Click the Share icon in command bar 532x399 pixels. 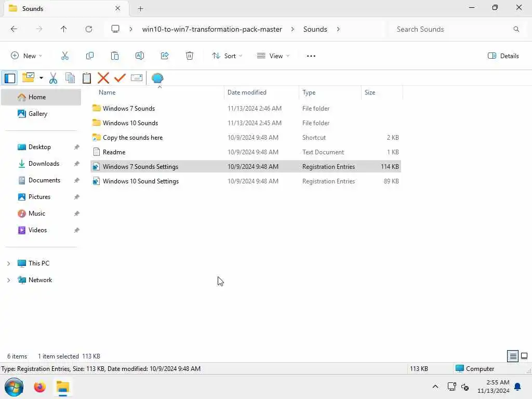point(165,56)
